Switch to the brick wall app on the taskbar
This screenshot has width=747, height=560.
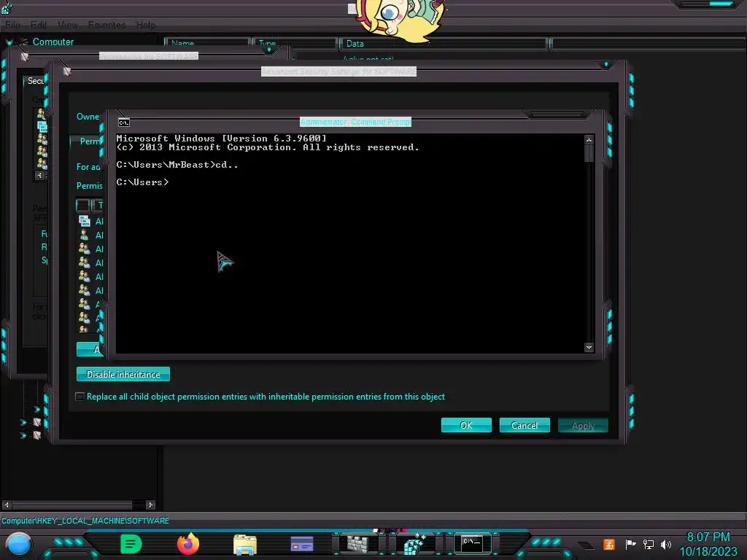pos(357,544)
